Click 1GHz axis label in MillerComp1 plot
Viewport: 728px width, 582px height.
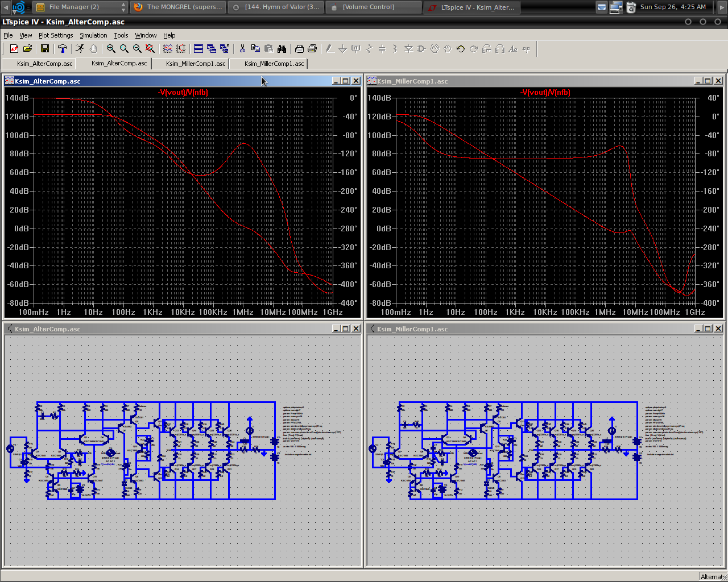695,312
